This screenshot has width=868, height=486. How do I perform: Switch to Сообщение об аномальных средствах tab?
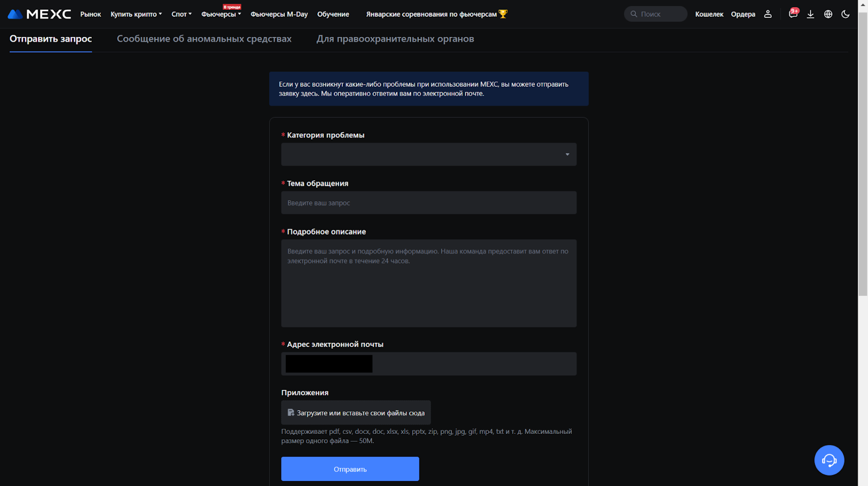coord(204,39)
